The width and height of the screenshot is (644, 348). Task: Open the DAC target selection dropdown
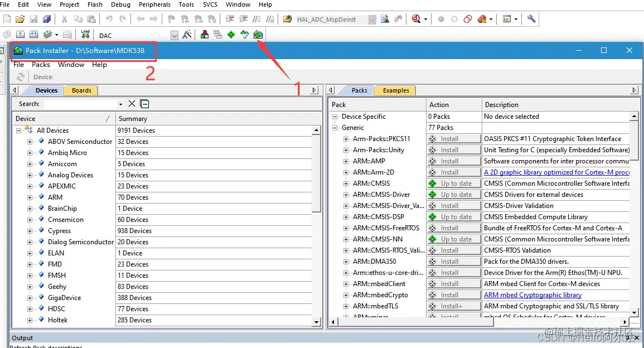(175, 35)
